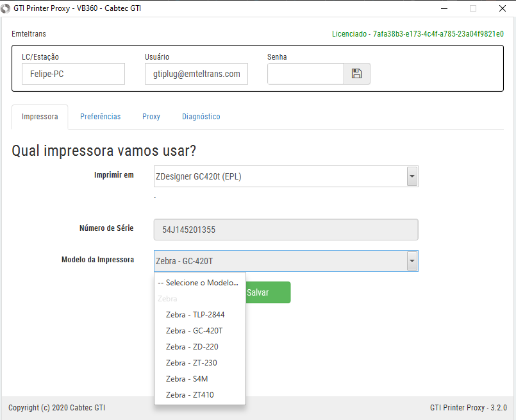Open the Preferências tab

[101, 117]
